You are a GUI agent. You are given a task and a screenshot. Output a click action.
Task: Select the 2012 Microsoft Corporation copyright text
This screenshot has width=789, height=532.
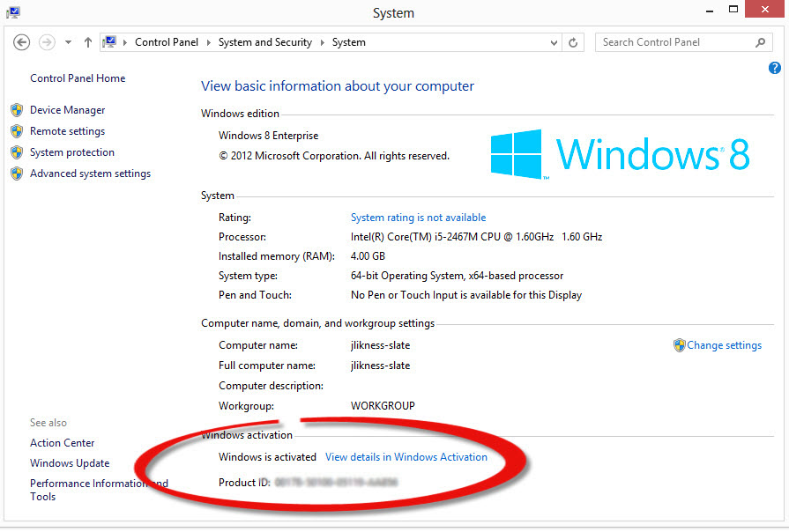click(333, 156)
